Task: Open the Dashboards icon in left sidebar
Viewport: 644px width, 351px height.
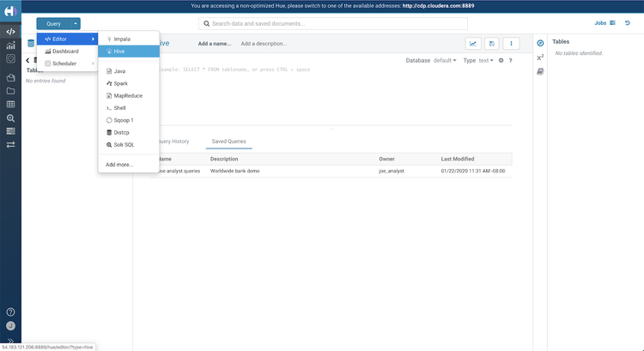Action: coord(10,45)
